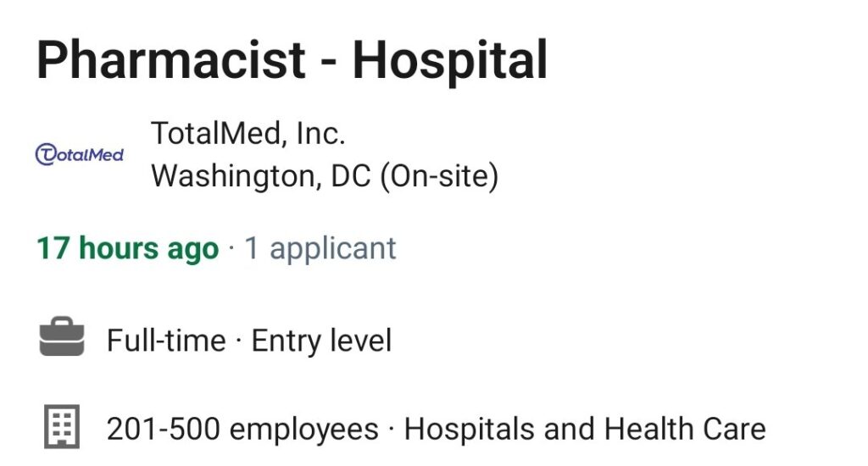Click the circled T emblem in logo
The width and height of the screenshot is (868, 466).
pos(46,154)
